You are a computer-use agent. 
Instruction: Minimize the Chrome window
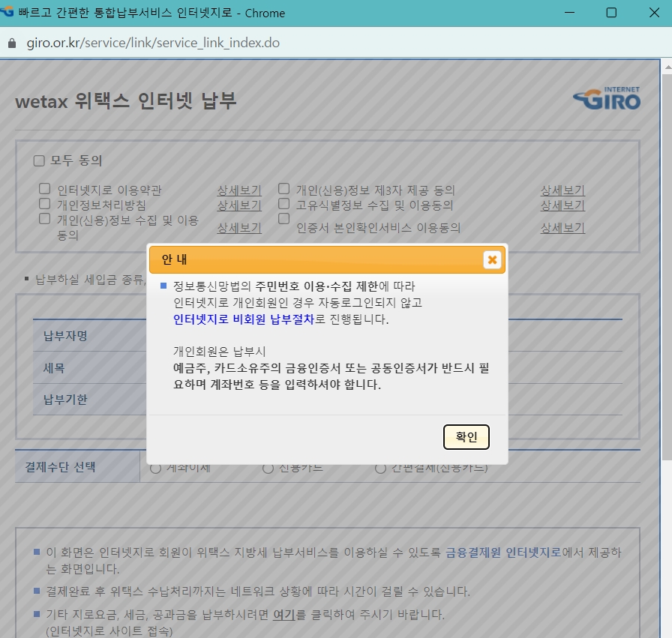click(x=569, y=13)
